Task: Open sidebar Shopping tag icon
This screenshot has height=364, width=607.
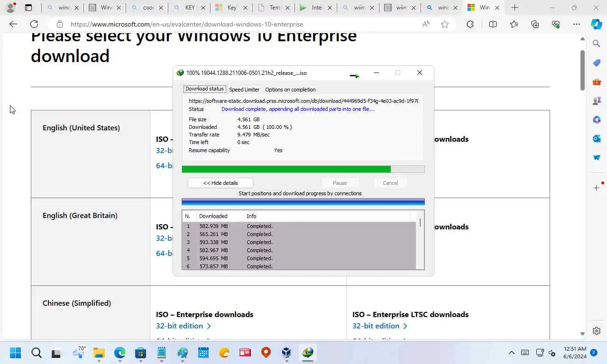Action: click(x=597, y=63)
